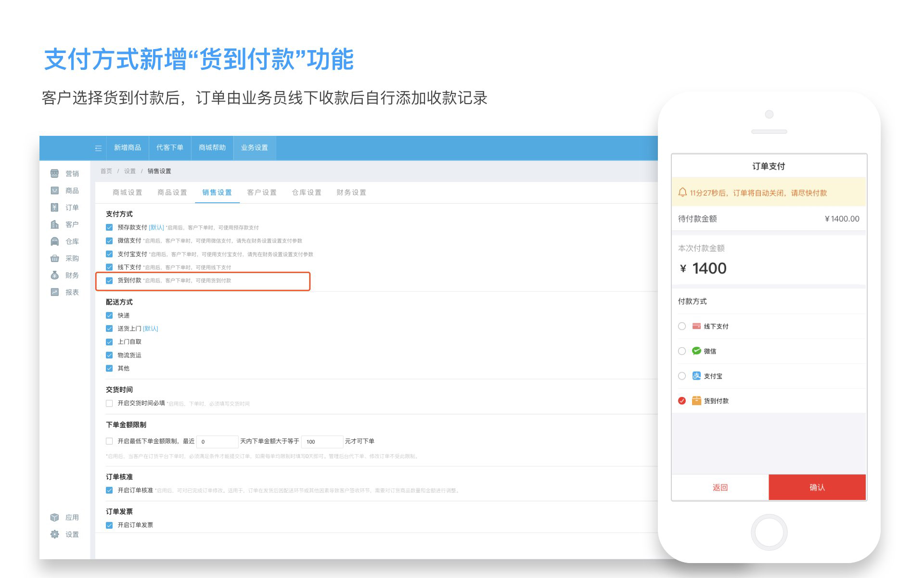Switch to the 商城设置 tab

(127, 193)
